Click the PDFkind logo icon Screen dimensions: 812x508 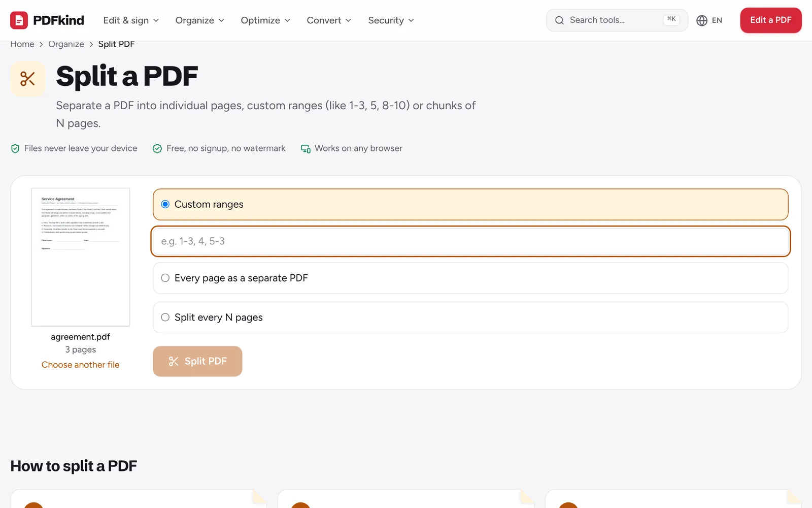pos(19,20)
